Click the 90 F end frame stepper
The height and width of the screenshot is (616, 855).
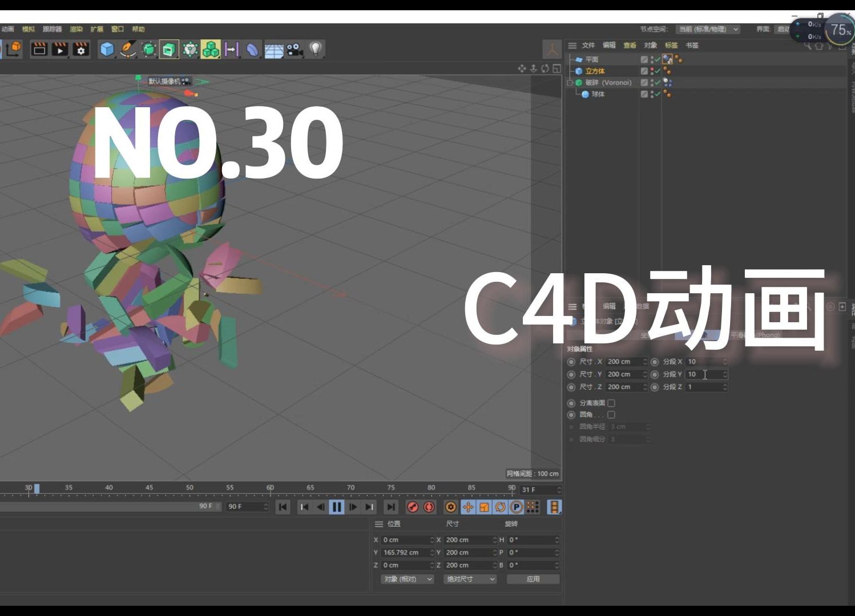pyautogui.click(x=265, y=506)
